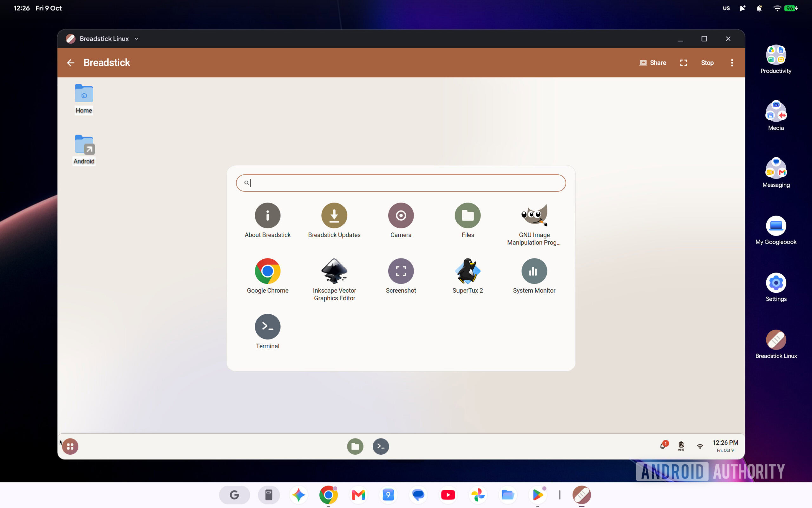Open the Messaging folder on desktop

pos(776,173)
